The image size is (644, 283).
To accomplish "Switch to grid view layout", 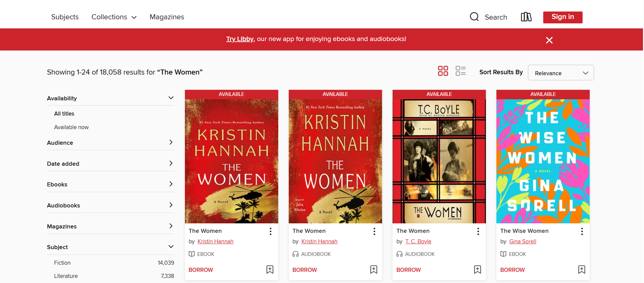I will [443, 71].
